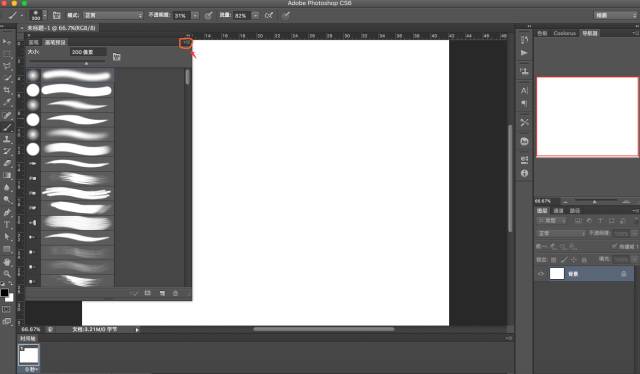
Task: Click the brush size input field
Action: pos(88,52)
